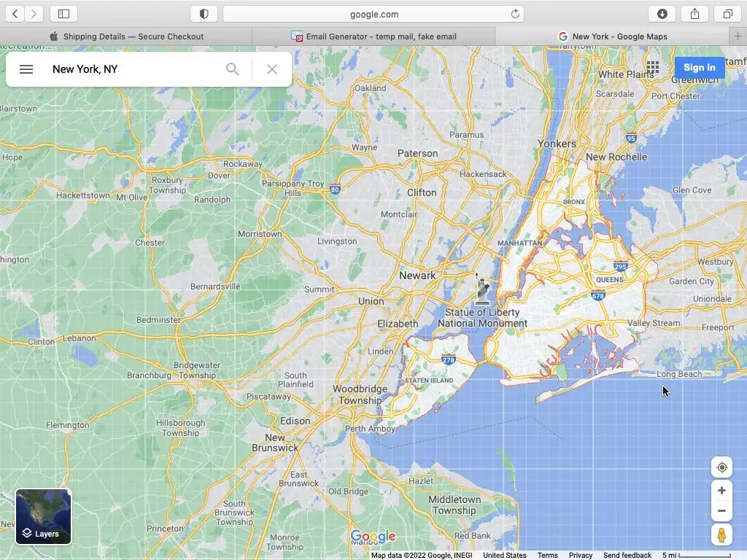This screenshot has width=747, height=560.
Task: Click the Flemington label
Action: coord(68,425)
